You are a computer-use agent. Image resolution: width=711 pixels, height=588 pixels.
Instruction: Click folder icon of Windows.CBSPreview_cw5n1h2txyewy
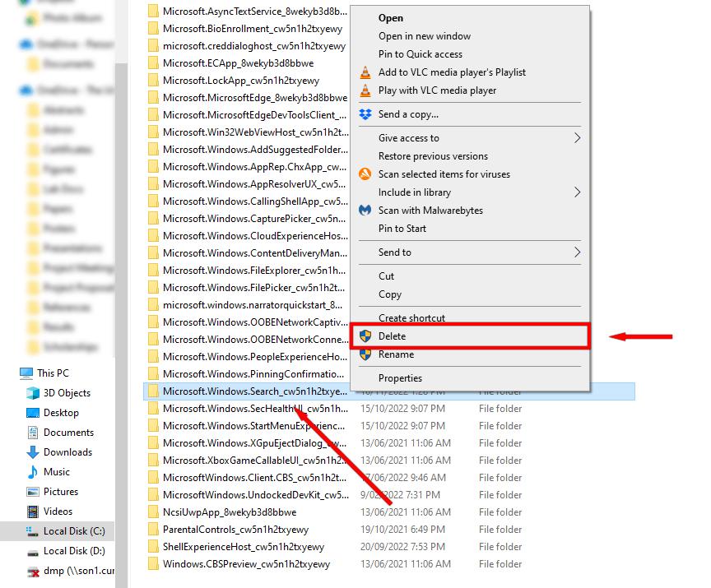(153, 564)
